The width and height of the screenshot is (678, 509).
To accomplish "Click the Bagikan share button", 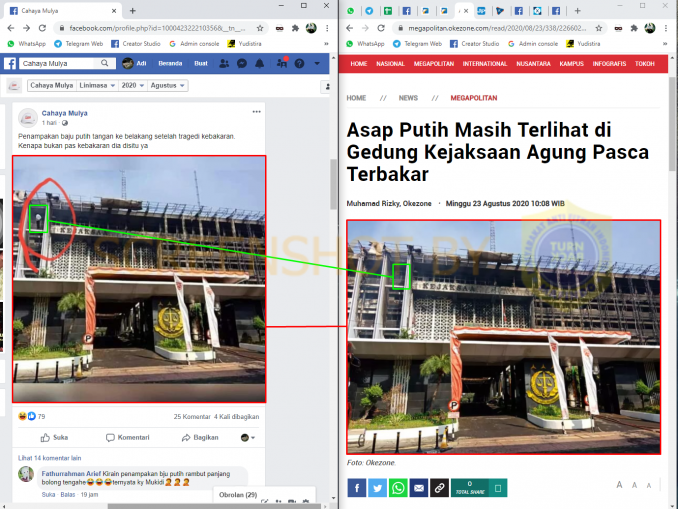I will [200, 438].
